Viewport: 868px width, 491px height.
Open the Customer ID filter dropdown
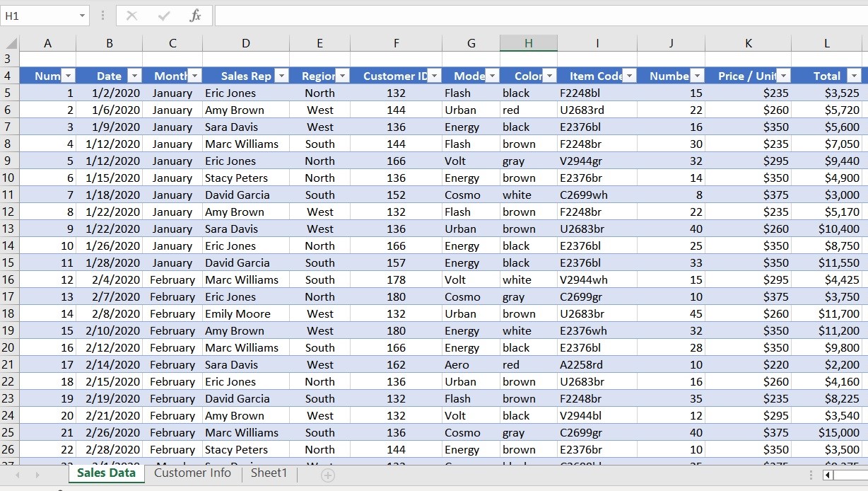434,76
